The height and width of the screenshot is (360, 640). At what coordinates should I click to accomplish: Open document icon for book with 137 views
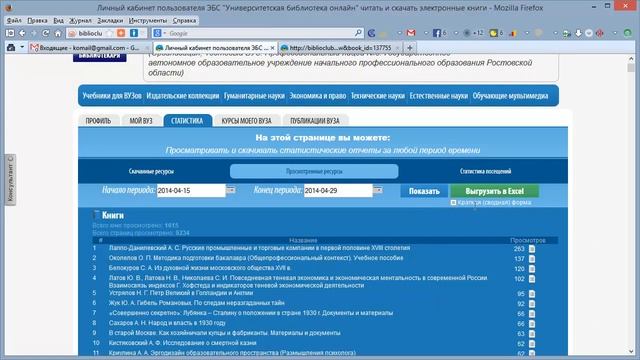[532, 259]
